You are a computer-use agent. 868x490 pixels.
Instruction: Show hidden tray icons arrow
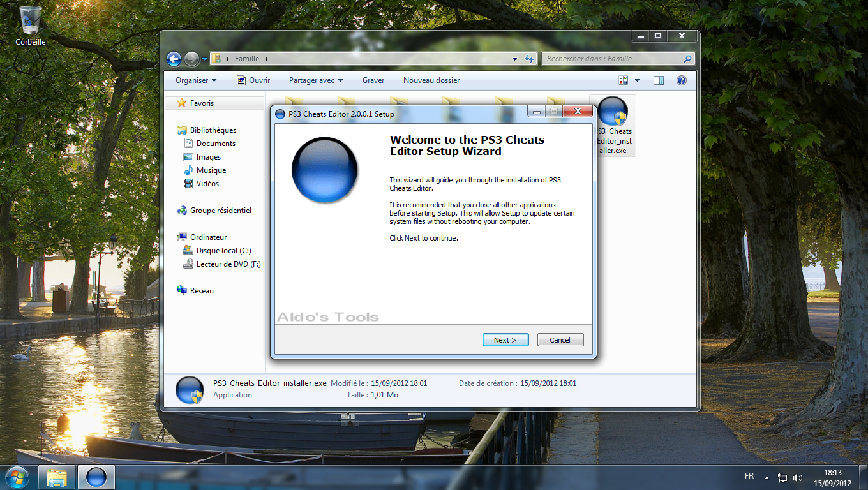(x=766, y=477)
